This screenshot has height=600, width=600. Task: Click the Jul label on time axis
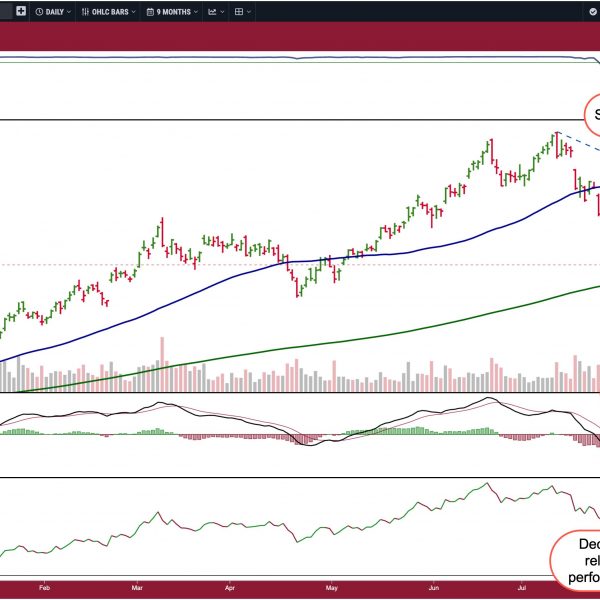coord(522,587)
